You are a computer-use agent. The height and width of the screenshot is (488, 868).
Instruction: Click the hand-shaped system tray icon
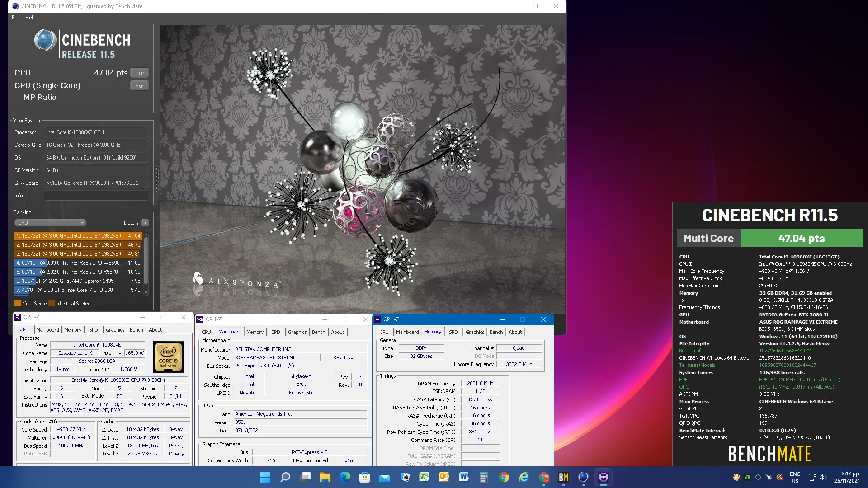pos(736,477)
